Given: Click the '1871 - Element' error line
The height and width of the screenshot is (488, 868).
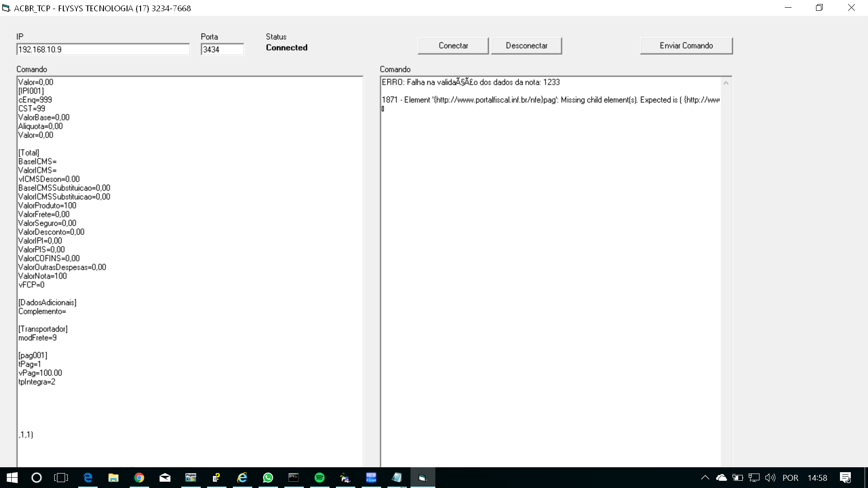Looking at the screenshot, I should [x=551, y=100].
